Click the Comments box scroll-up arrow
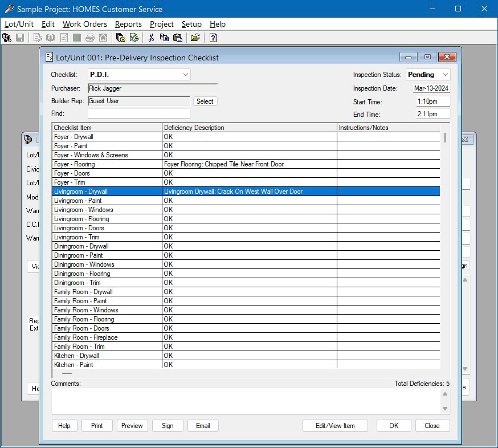This screenshot has height=448, width=498. pyautogui.click(x=445, y=394)
